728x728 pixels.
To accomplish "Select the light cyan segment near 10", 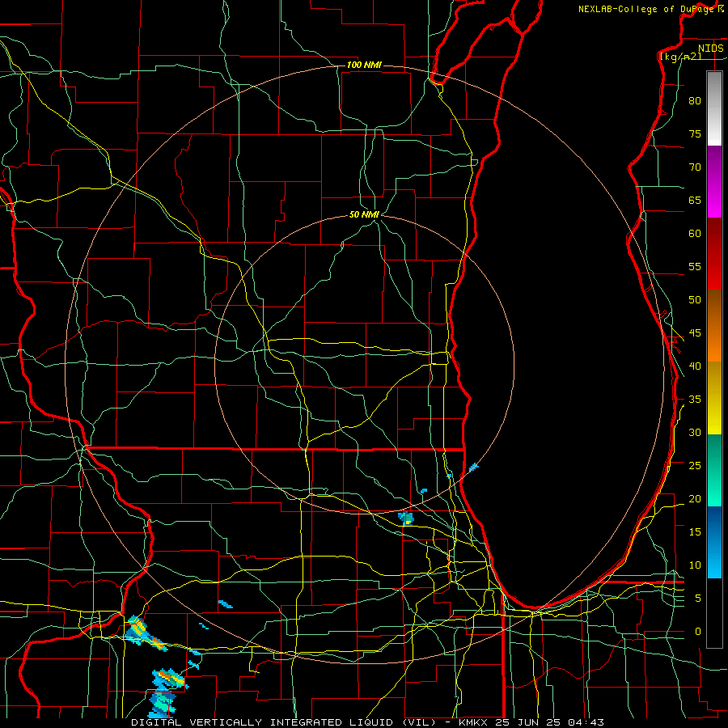I will pos(714,566).
